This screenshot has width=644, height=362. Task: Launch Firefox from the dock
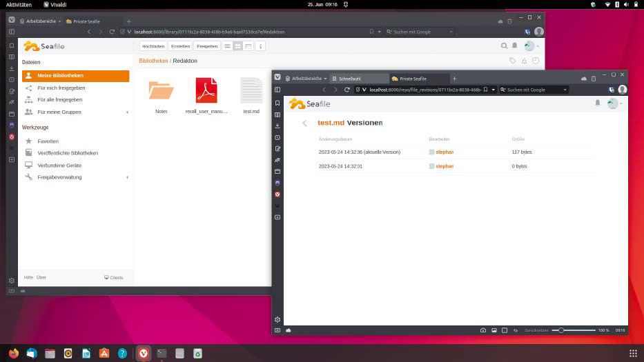coord(14,353)
